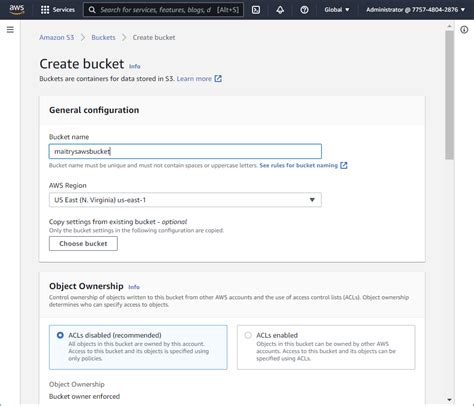The width and height of the screenshot is (474, 406).
Task: Click the Bucket owner enforced text
Action: tap(84, 396)
